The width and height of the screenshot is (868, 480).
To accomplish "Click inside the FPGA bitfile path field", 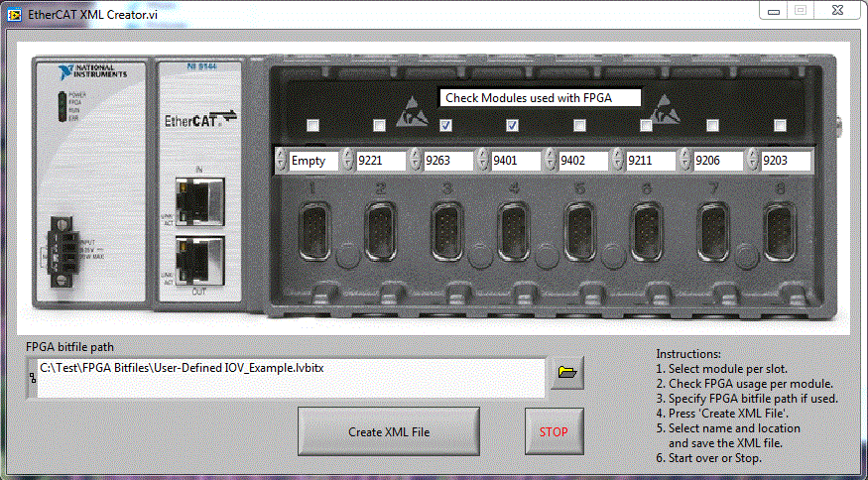I will [291, 378].
